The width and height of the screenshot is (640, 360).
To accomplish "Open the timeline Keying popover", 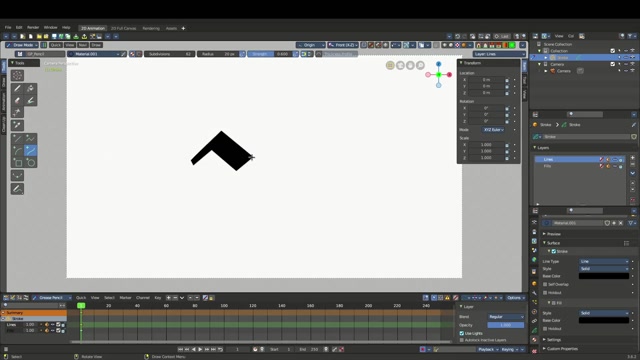I will (x=510, y=349).
